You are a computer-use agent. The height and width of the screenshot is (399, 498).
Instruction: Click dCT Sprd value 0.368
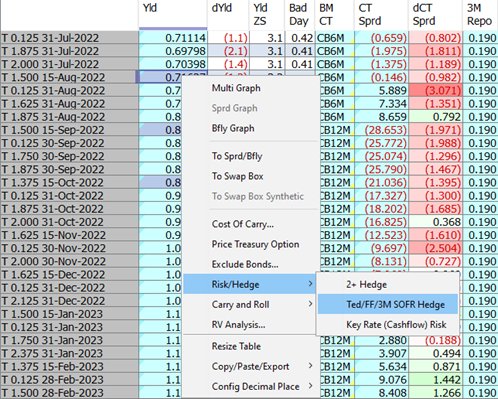point(436,222)
